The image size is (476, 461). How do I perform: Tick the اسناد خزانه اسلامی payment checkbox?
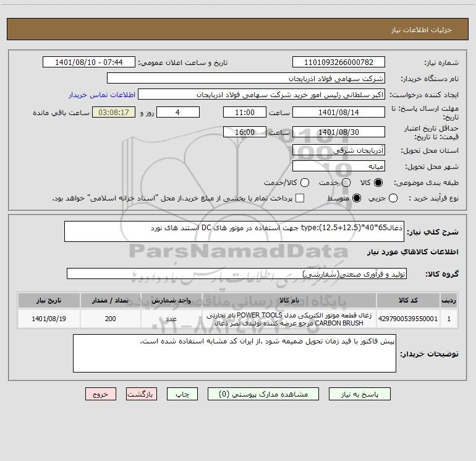pos(300,198)
